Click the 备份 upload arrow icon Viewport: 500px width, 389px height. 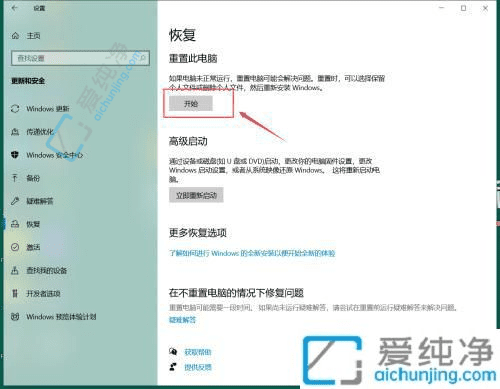tap(15, 178)
